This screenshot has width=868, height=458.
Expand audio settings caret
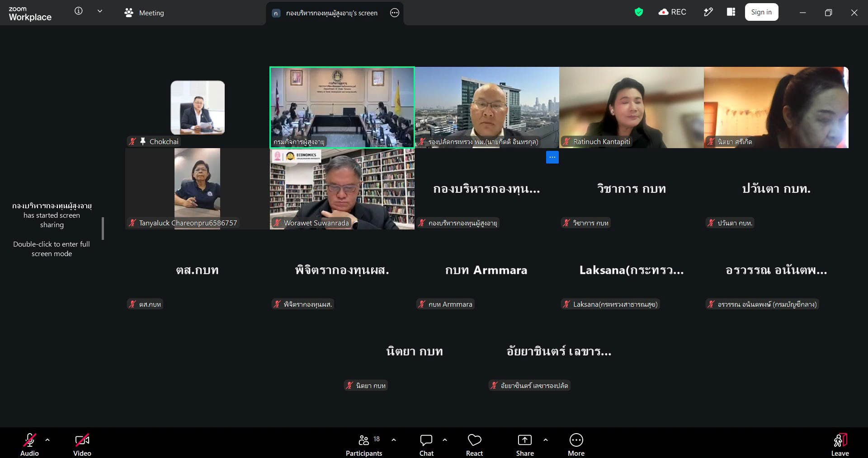click(47, 439)
